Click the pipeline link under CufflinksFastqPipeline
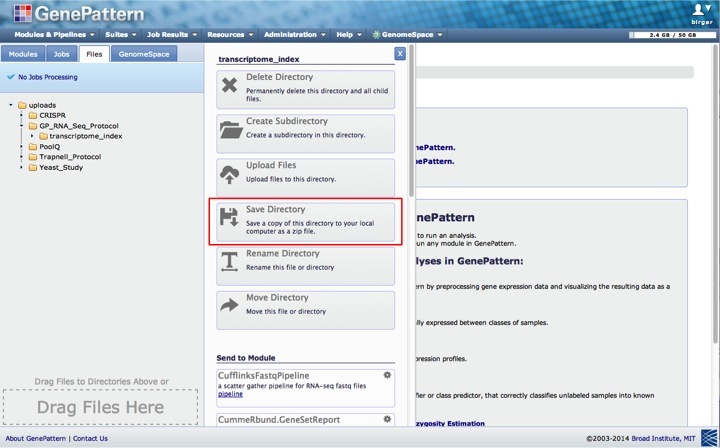Viewport: 720px width, 448px height. [x=230, y=394]
